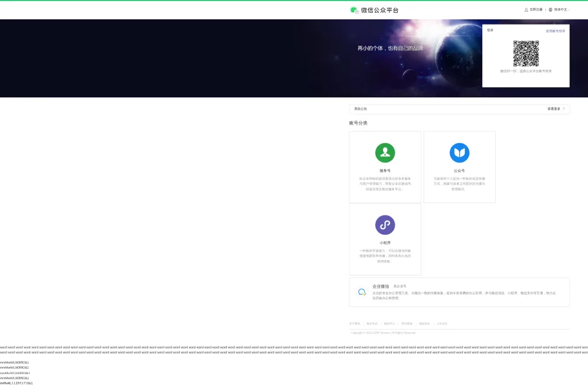Click the 公众号 card description text
Viewport: 588px width, 387px height.
(x=459, y=184)
